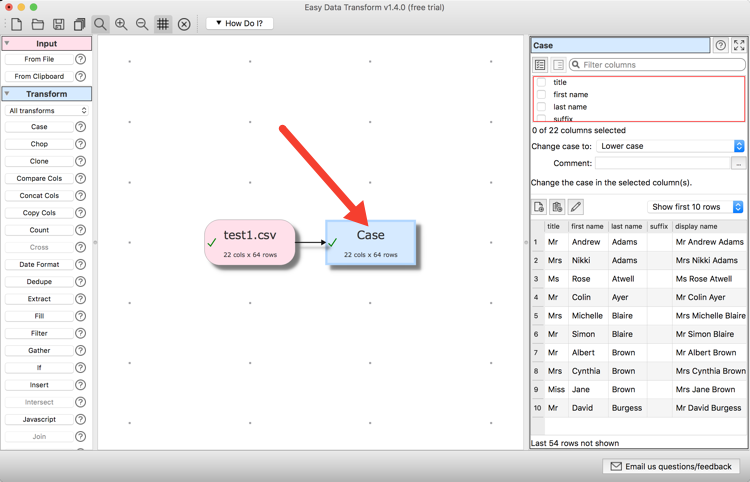The image size is (750, 482).
Task: Click the Zoom in magnifier icon
Action: coord(121,24)
